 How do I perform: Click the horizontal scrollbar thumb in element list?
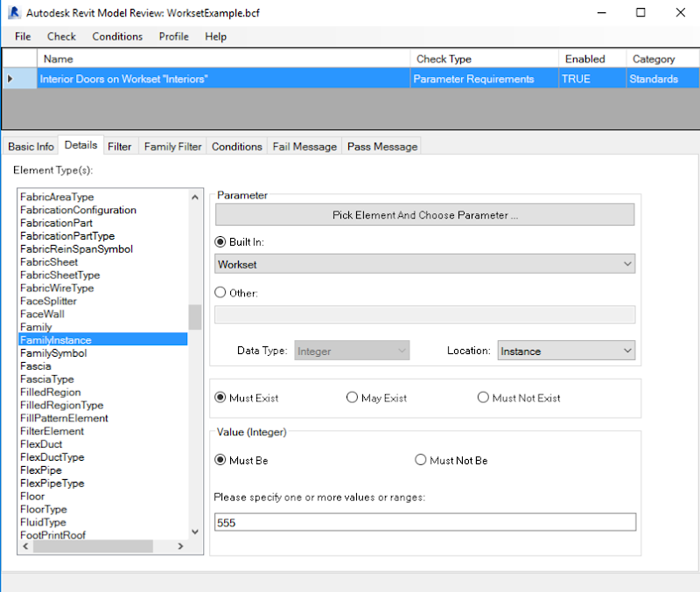click(x=93, y=546)
